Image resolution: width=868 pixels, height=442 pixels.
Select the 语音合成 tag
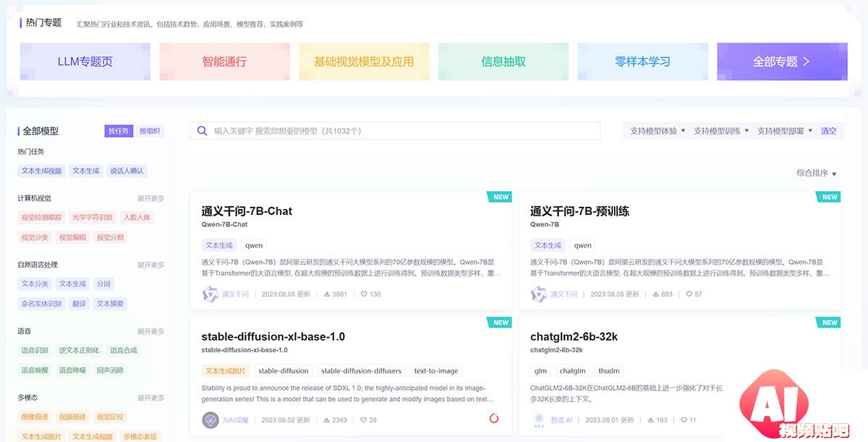124,350
